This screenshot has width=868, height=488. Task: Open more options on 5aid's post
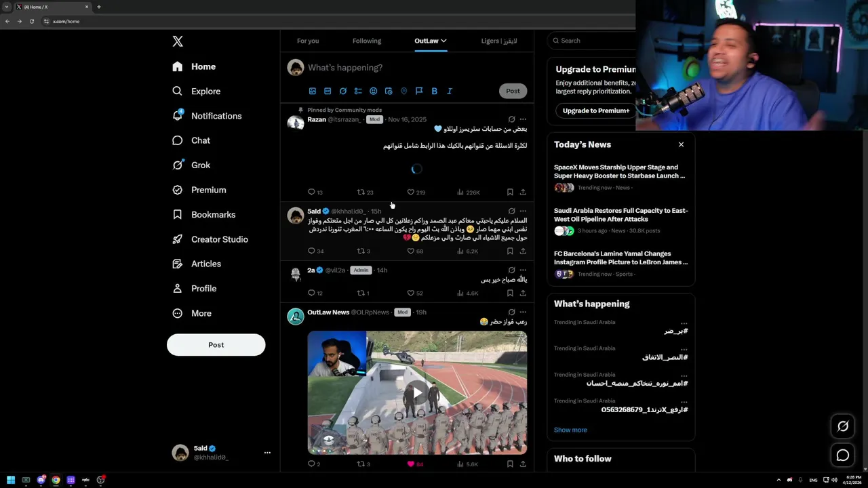[523, 211]
